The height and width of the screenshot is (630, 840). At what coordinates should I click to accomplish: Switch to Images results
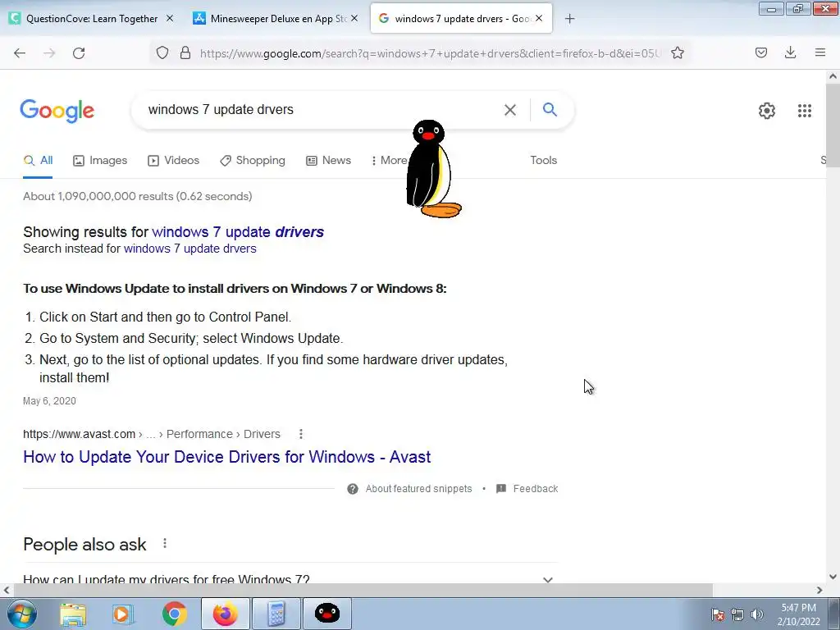tap(100, 161)
